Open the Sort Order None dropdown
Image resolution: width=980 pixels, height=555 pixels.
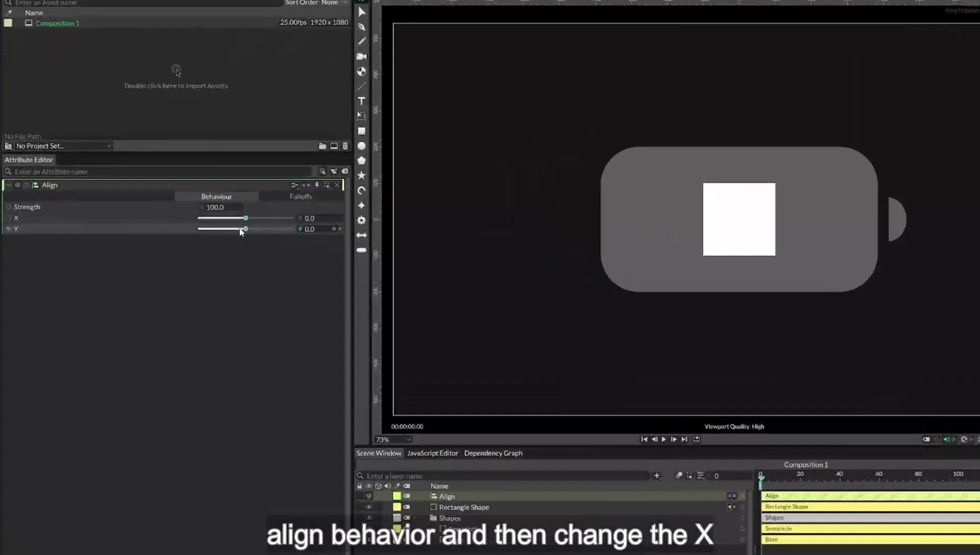(x=316, y=3)
